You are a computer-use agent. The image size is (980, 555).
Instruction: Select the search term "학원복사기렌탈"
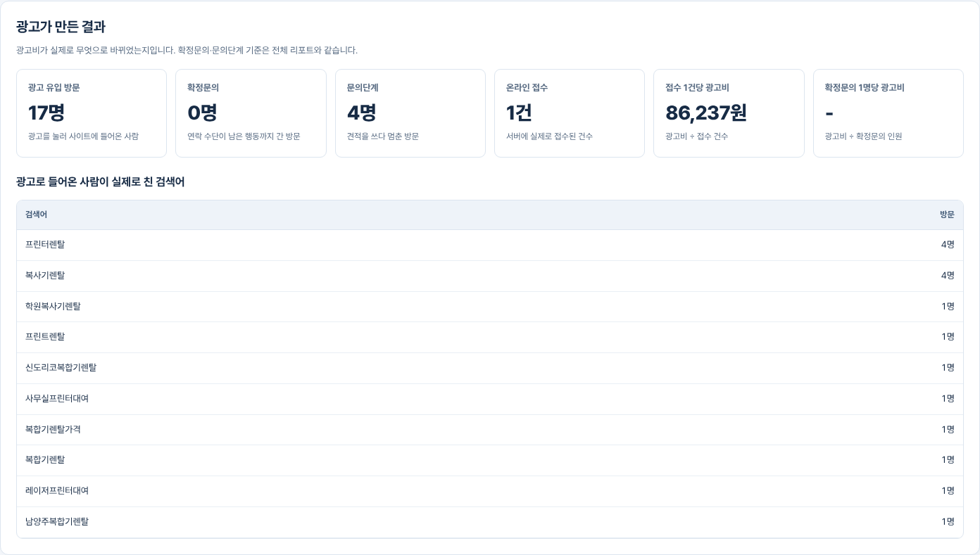[x=53, y=307]
